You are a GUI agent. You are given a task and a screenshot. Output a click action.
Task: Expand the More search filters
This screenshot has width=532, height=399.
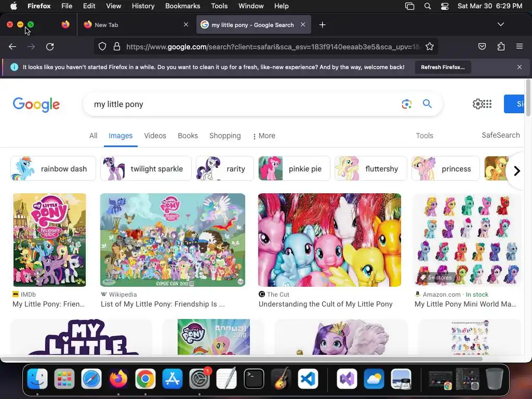pyautogui.click(x=264, y=136)
